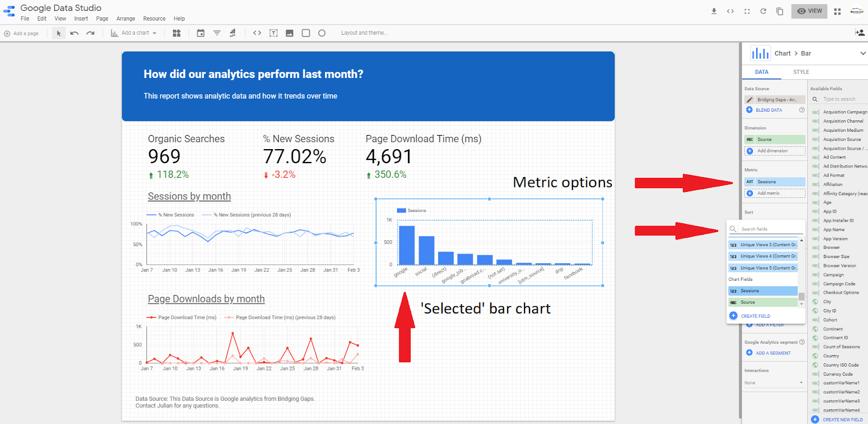Image resolution: width=868 pixels, height=424 pixels.
Task: Switch to the DATA tab
Action: [762, 72]
